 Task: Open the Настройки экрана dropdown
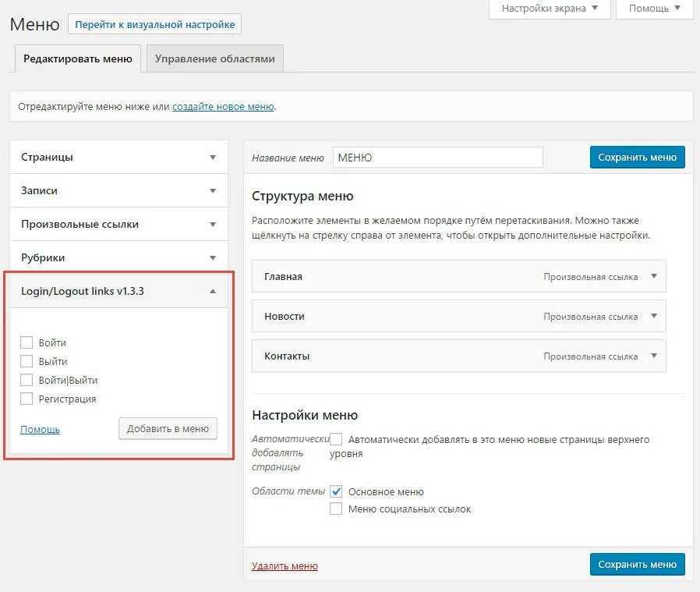pos(550,9)
